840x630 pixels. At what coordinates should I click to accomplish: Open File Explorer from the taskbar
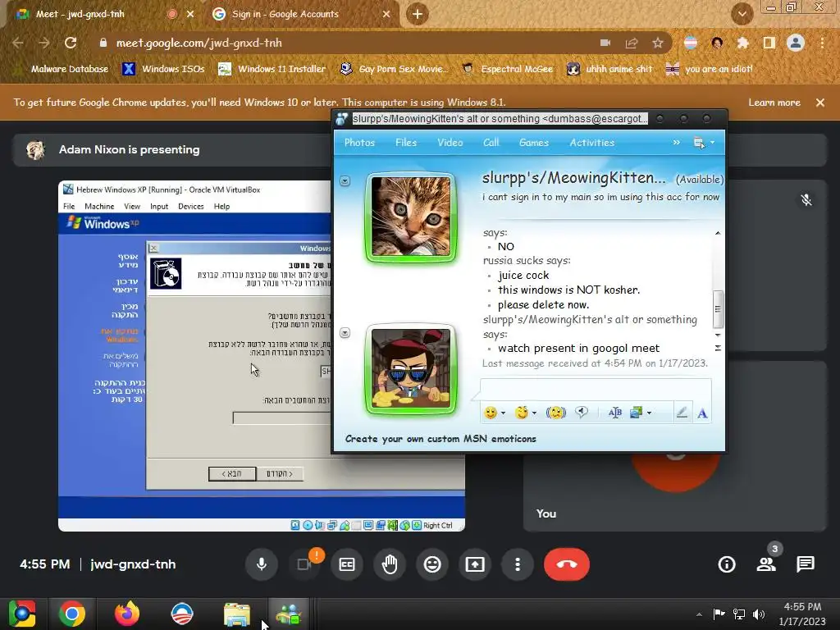[x=237, y=614]
